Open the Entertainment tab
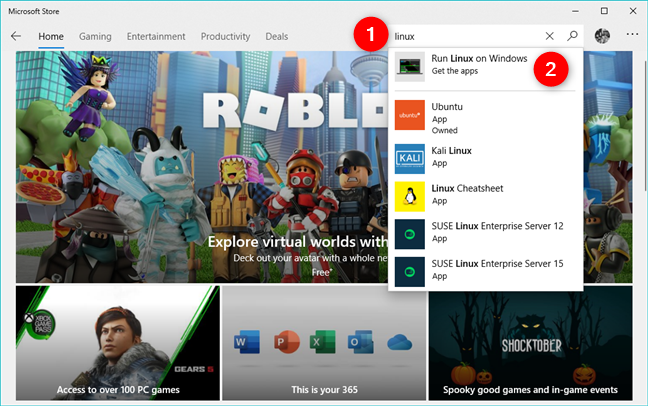Screen dimensions: 648x406 point(156,37)
